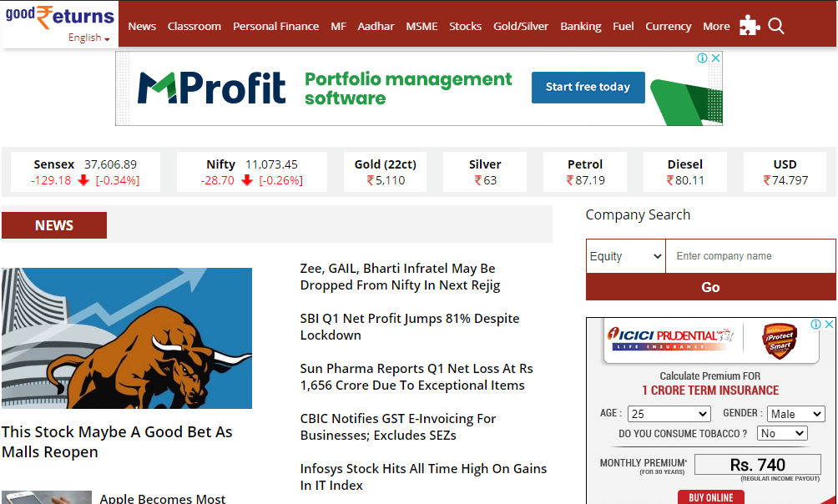Click the Sensex red down arrow
The height and width of the screenshot is (504, 838).
pos(83,180)
